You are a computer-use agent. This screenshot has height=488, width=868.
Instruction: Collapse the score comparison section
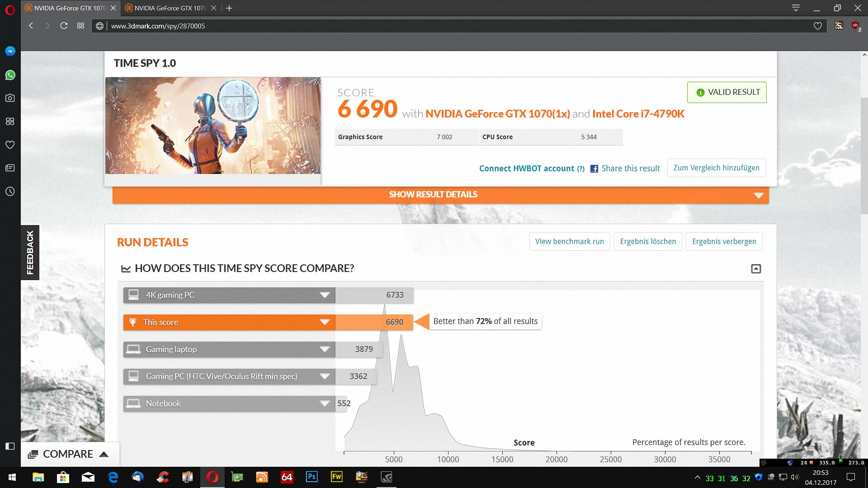tap(756, 269)
